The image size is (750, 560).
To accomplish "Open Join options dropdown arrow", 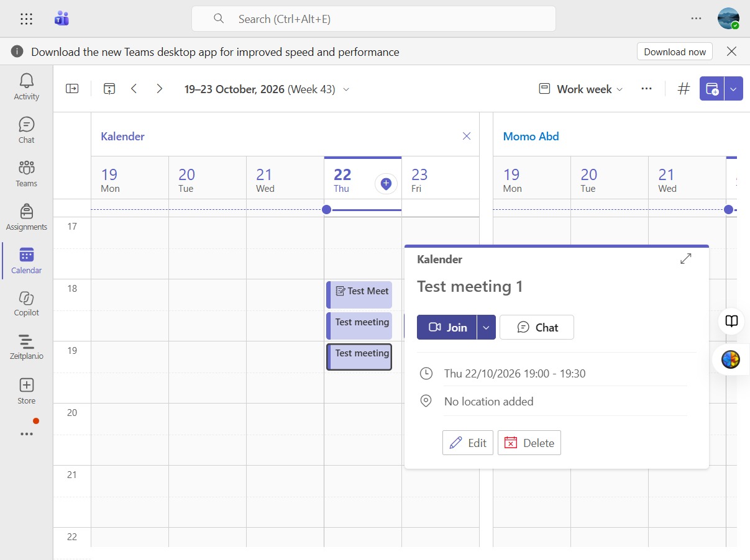I will tap(487, 327).
